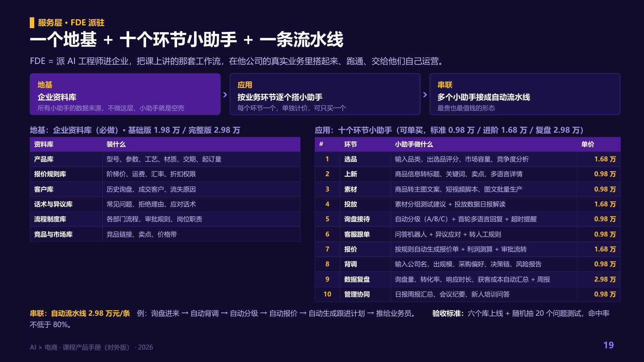This screenshot has height=362, width=644.
Task: Click the page number 19
Action: point(609,345)
